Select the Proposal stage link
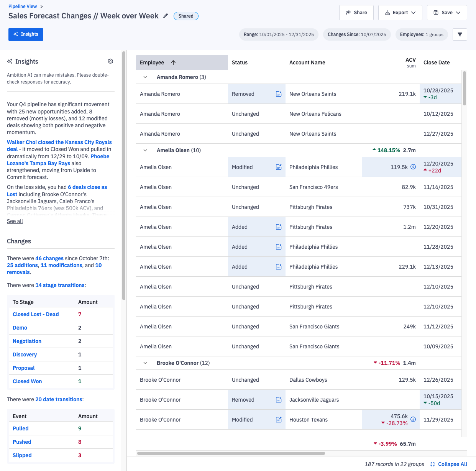Screen dimensions: 476x471 (23, 368)
